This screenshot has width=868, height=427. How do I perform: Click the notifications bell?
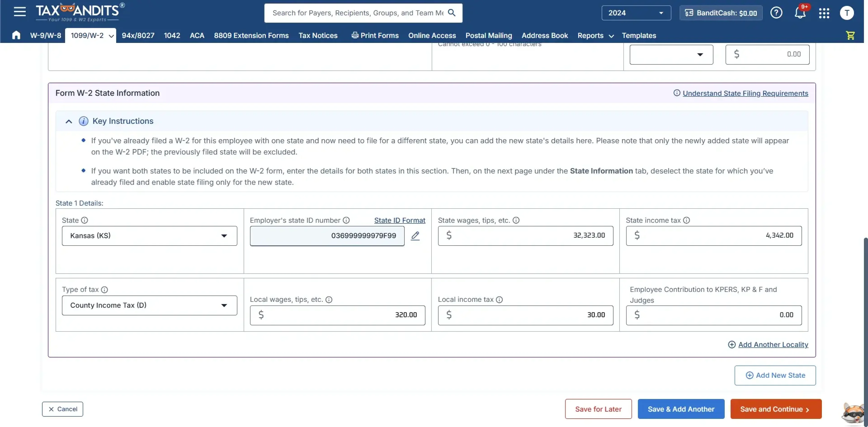coord(800,12)
